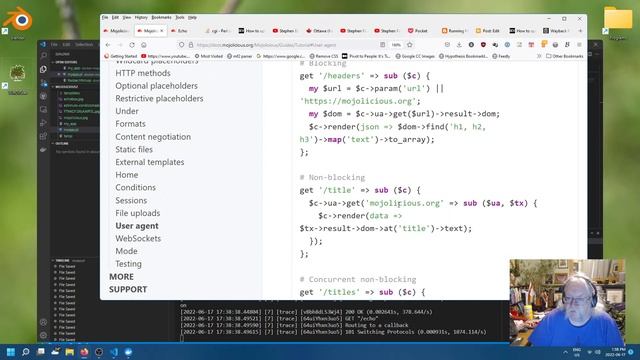The width and height of the screenshot is (640, 360).
Task: Open Restrictive placeholders link
Action: (159, 98)
